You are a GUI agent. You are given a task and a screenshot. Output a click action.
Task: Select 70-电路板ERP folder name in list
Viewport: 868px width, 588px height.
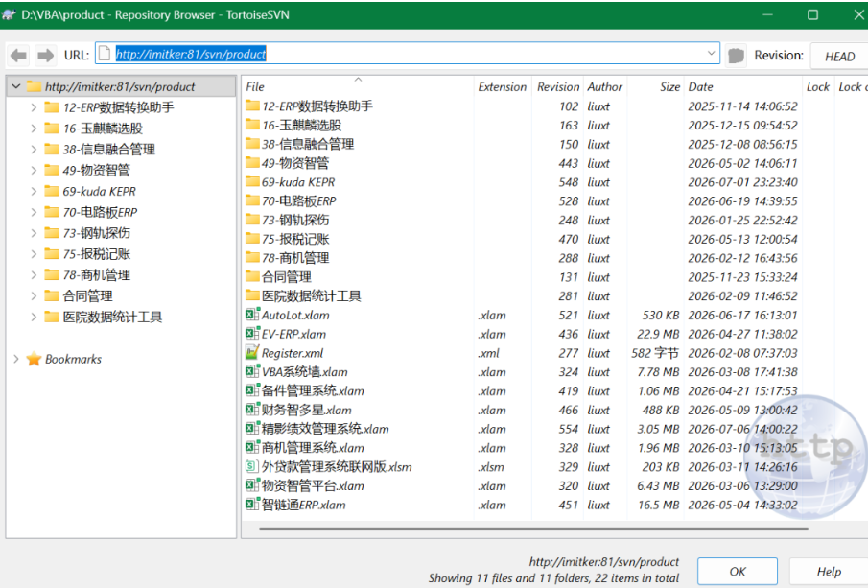pos(299,201)
